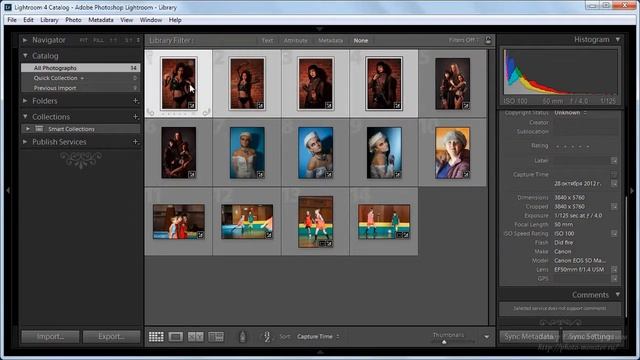
Task: Click badge on thumbnail 5 group photo
Action: click(x=466, y=106)
